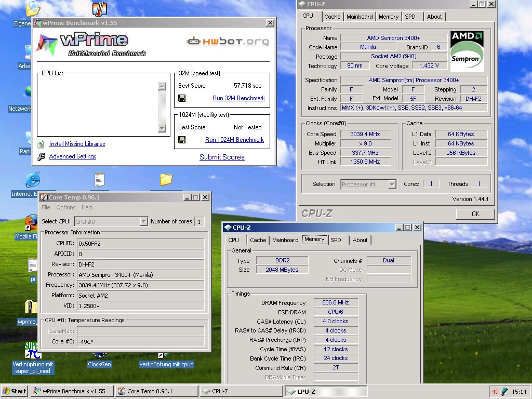The height and width of the screenshot is (399, 532).
Task: Open the wprime zip archive on desktop
Action: tap(31, 307)
